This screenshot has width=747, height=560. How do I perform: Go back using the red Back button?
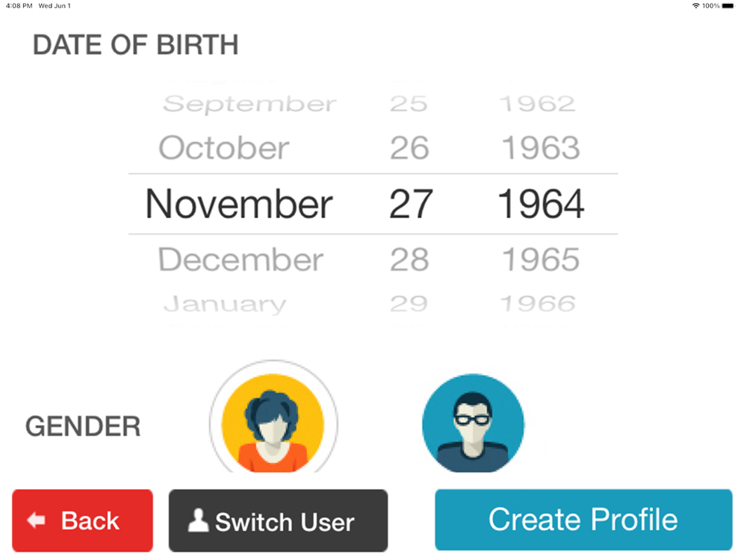point(82,520)
